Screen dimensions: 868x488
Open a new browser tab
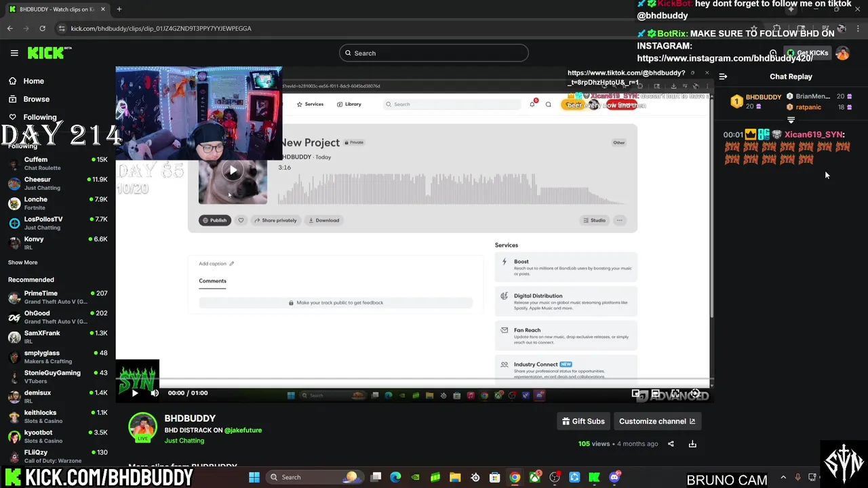[119, 9]
